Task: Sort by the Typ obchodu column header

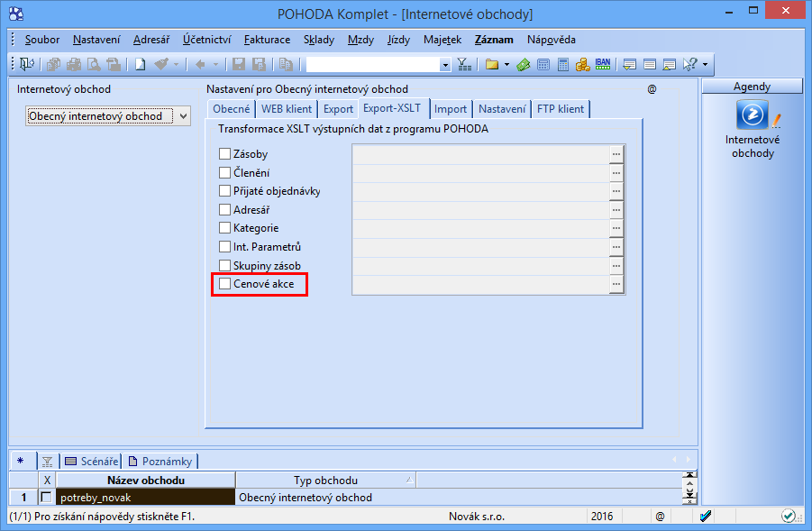Action: (325, 481)
